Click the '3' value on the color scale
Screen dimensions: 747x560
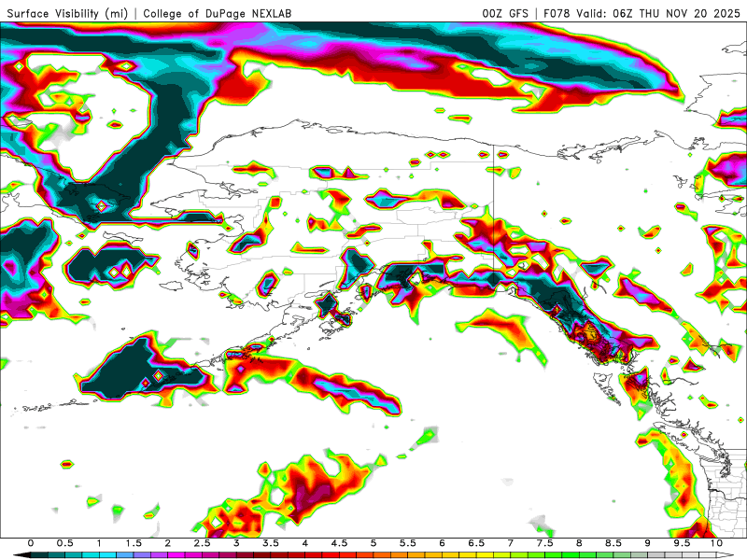click(236, 543)
